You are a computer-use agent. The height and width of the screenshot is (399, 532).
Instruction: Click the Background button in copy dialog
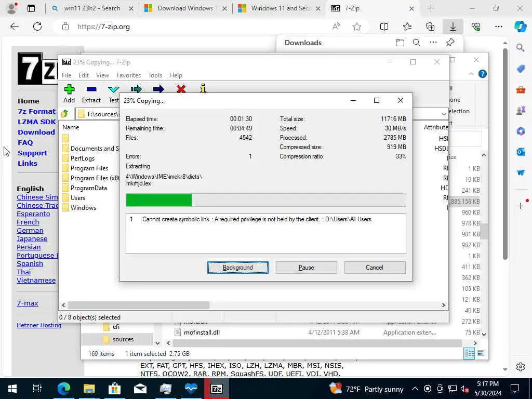238,268
